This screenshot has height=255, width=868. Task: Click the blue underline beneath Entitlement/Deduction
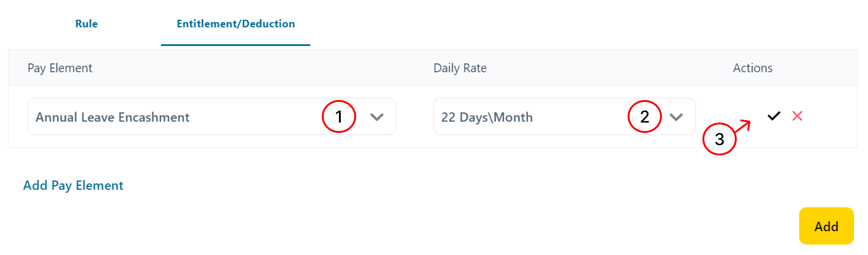coord(236,45)
